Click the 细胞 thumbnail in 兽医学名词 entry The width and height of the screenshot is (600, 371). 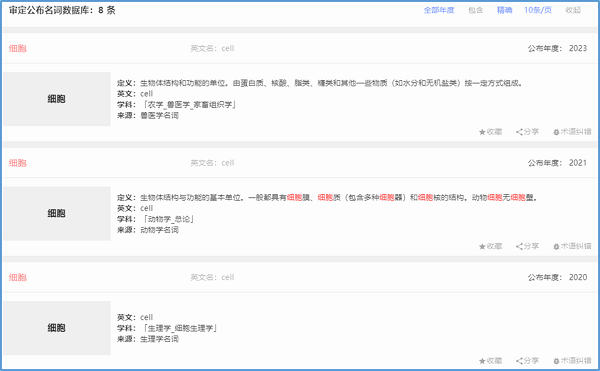pos(57,99)
